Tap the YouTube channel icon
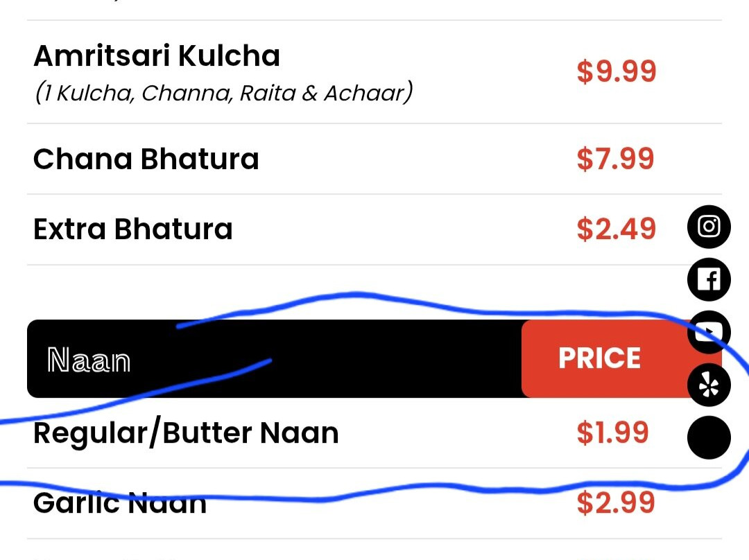 [x=709, y=331]
